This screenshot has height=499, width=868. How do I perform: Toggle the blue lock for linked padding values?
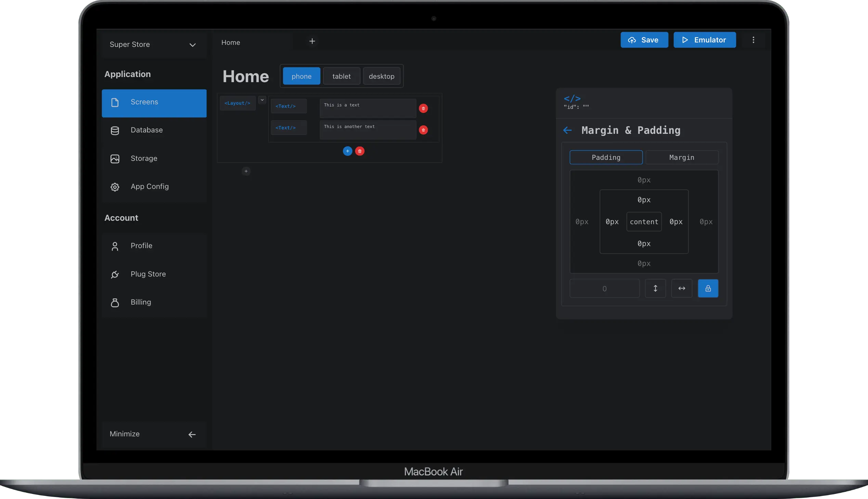coord(708,288)
